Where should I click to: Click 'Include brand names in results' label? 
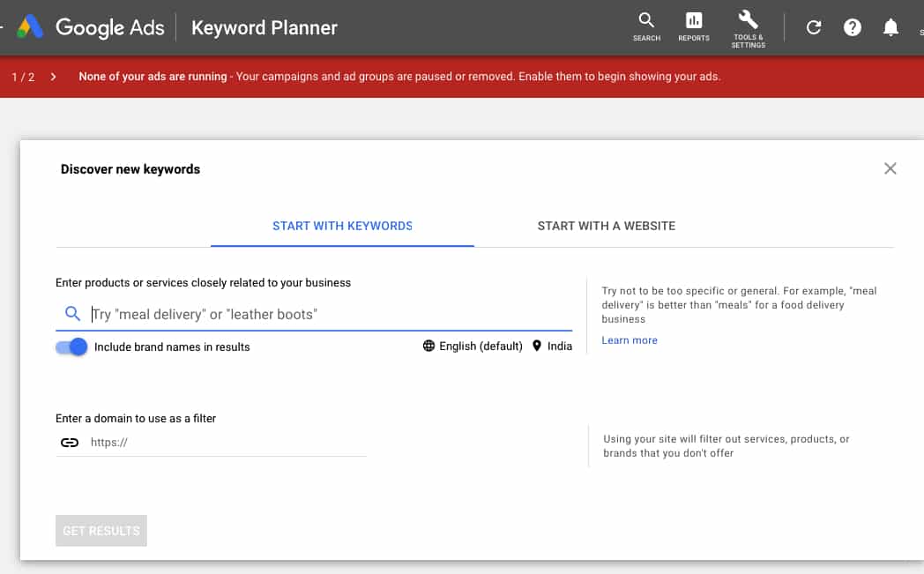[172, 347]
